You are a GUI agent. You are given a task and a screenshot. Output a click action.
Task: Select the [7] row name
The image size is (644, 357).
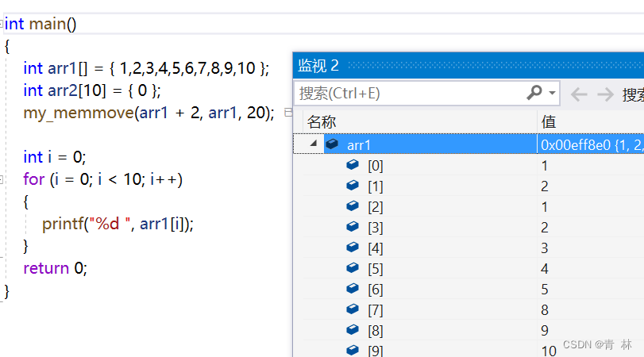(376, 310)
